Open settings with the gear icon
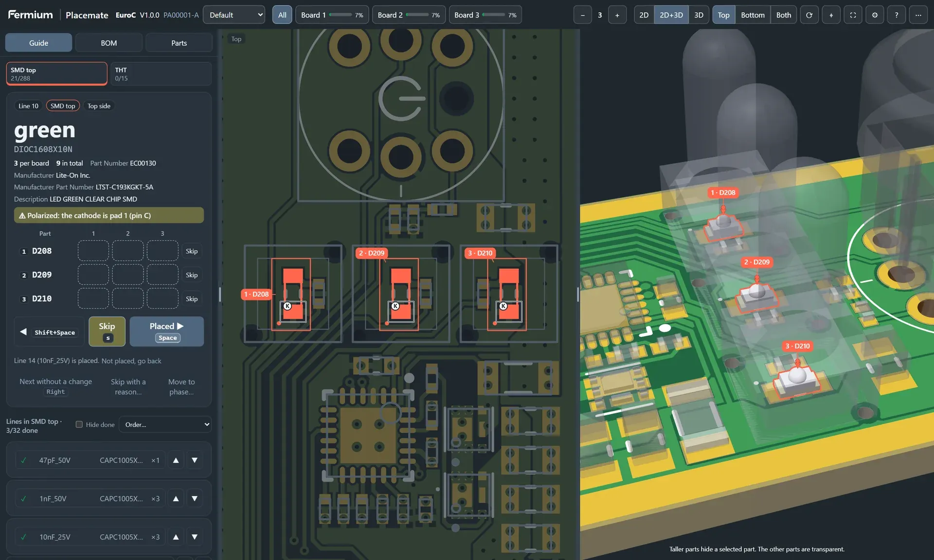This screenshot has width=934, height=560. click(875, 15)
